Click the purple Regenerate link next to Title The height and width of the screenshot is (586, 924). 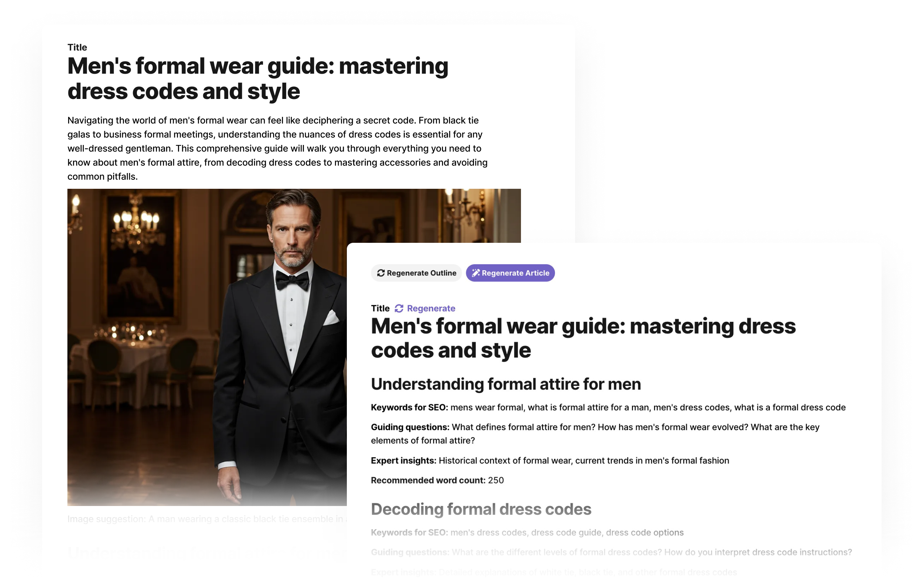(431, 308)
